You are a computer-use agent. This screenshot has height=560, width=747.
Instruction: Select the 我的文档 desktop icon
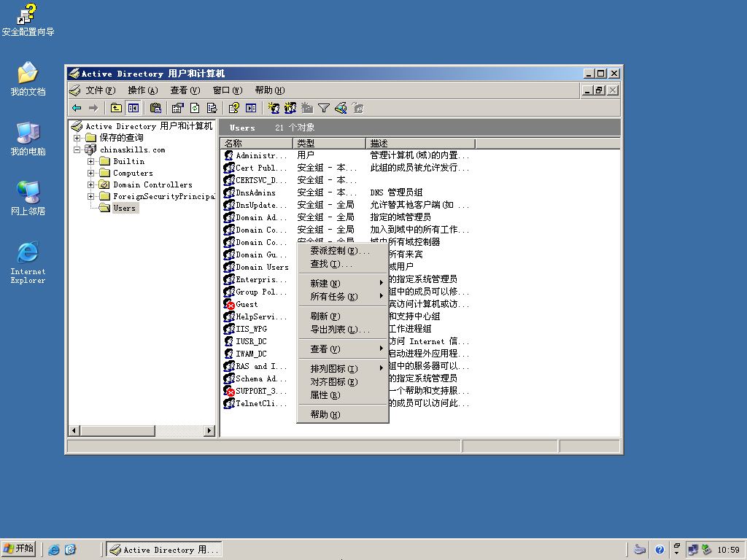[28, 79]
